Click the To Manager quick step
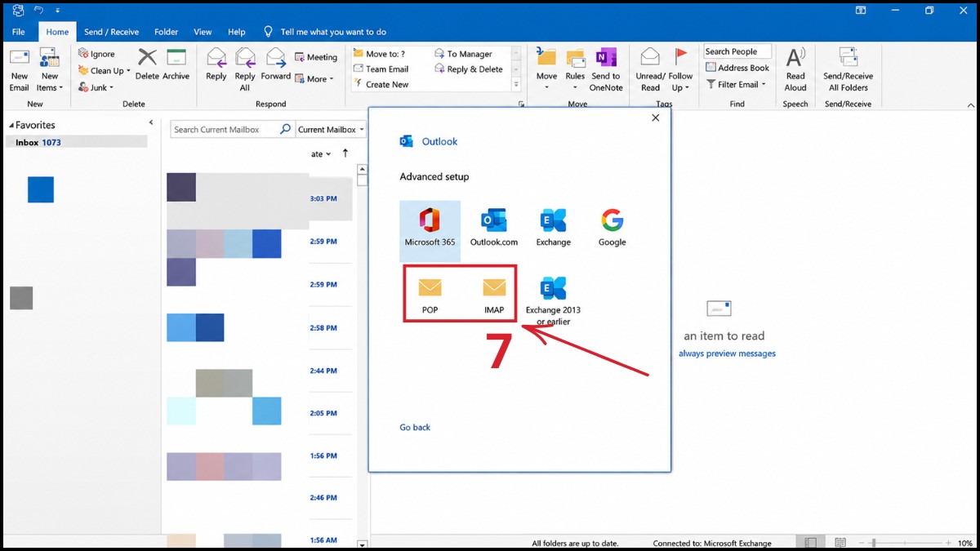The image size is (980, 551). pos(463,54)
